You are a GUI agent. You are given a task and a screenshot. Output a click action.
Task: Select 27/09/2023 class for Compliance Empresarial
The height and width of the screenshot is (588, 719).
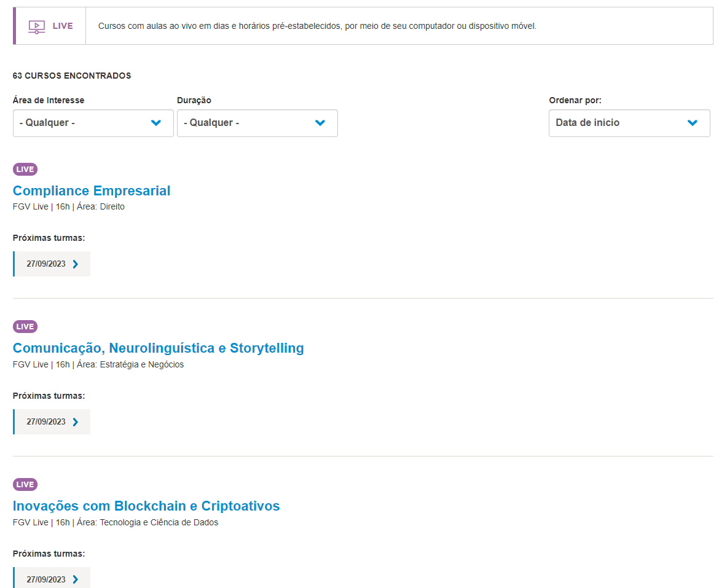pyautogui.click(x=46, y=264)
